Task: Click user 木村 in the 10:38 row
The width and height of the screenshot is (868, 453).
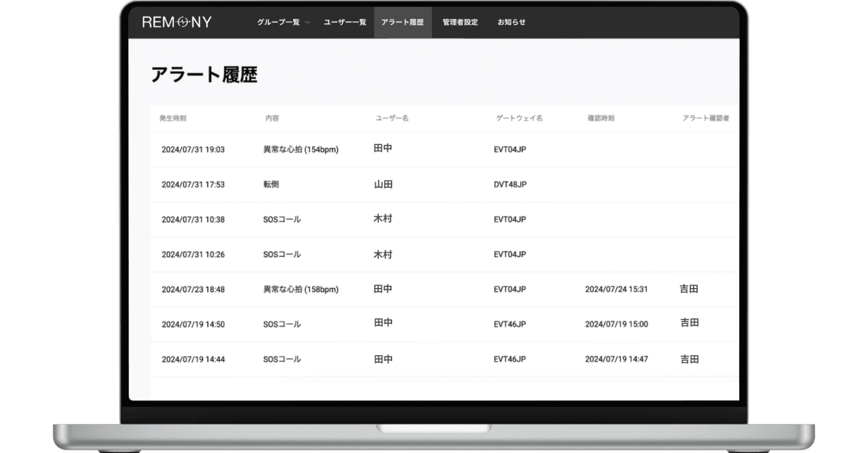Action: click(x=383, y=218)
